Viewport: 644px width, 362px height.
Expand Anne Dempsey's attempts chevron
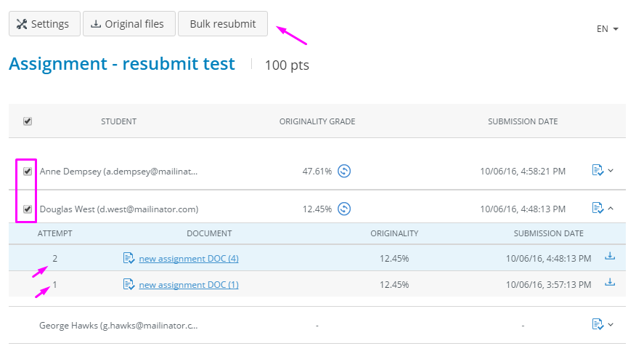[611, 171]
